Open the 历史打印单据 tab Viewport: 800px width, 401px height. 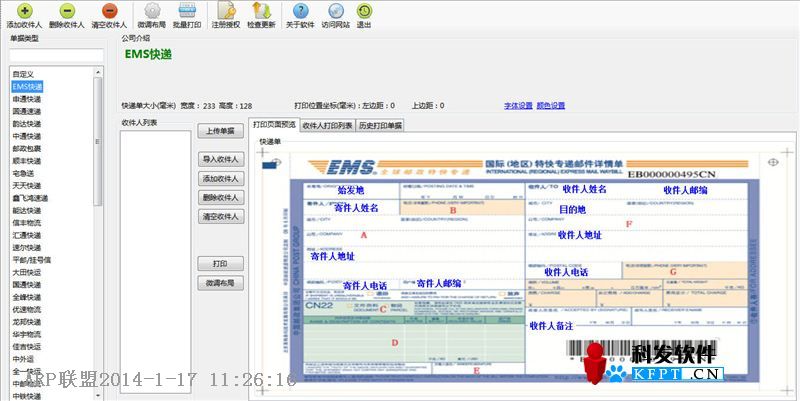pyautogui.click(x=380, y=126)
